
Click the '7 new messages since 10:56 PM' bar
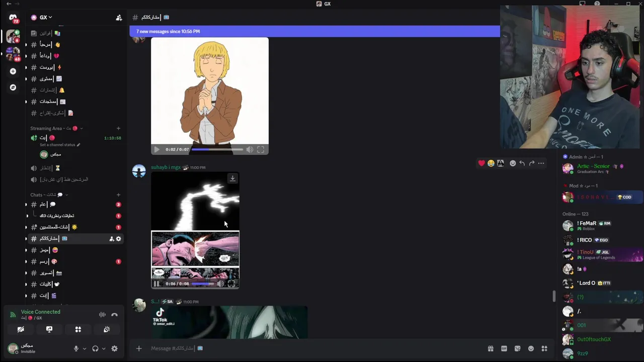[x=314, y=31]
